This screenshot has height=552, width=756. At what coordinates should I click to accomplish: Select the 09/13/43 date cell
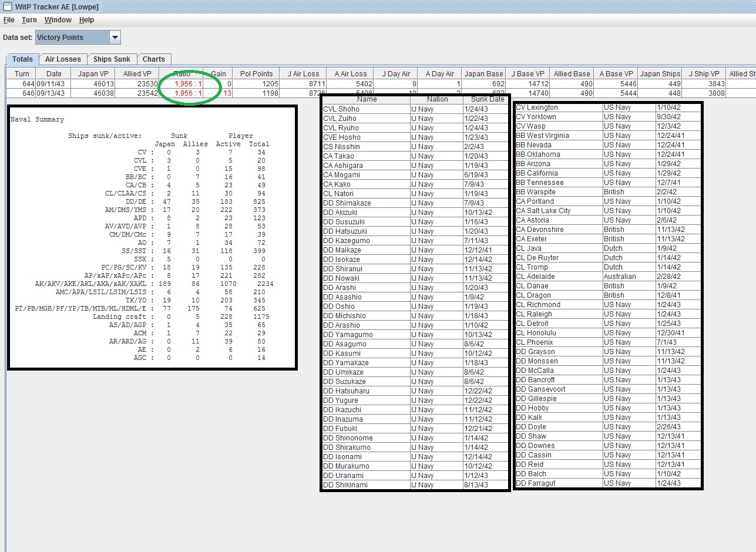pos(53,93)
